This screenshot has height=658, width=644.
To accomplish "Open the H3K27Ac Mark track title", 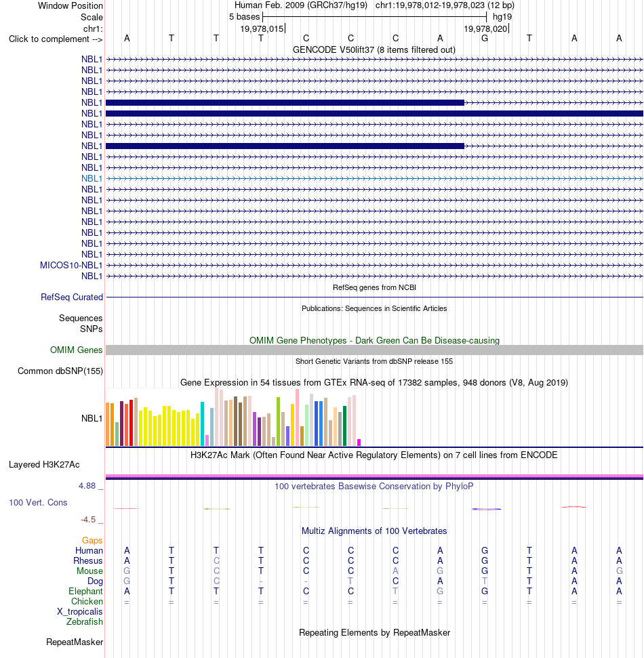I will [x=374, y=455].
